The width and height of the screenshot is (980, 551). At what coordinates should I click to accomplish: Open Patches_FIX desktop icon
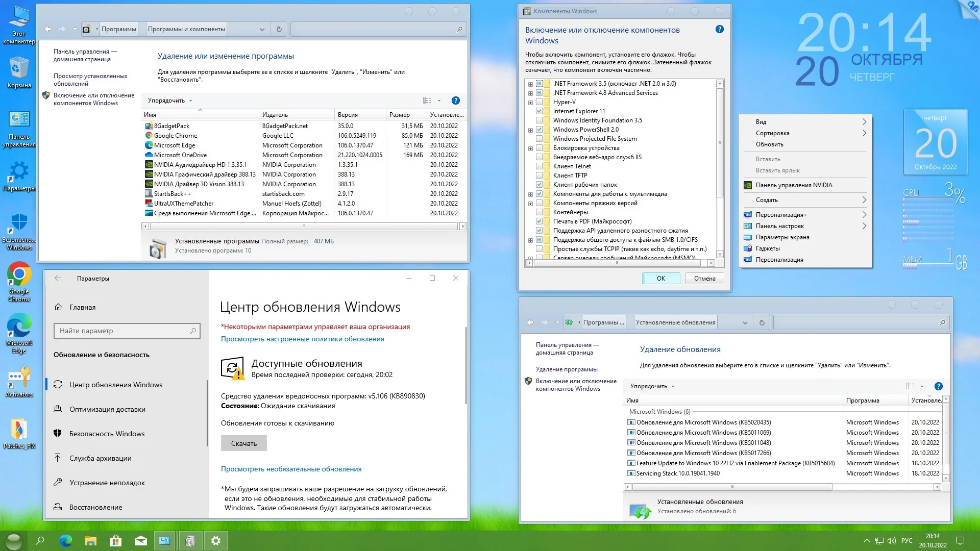tap(19, 433)
